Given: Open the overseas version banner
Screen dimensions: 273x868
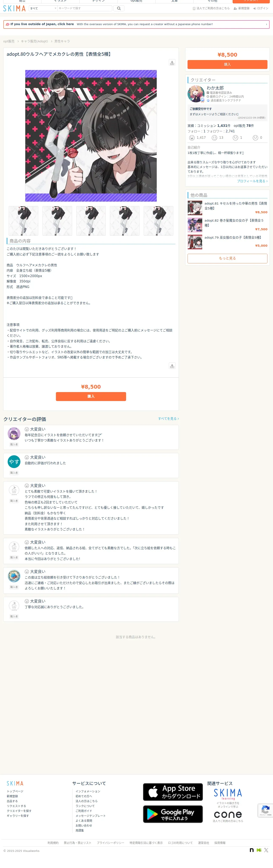Looking at the screenshot, I should coord(136,24).
